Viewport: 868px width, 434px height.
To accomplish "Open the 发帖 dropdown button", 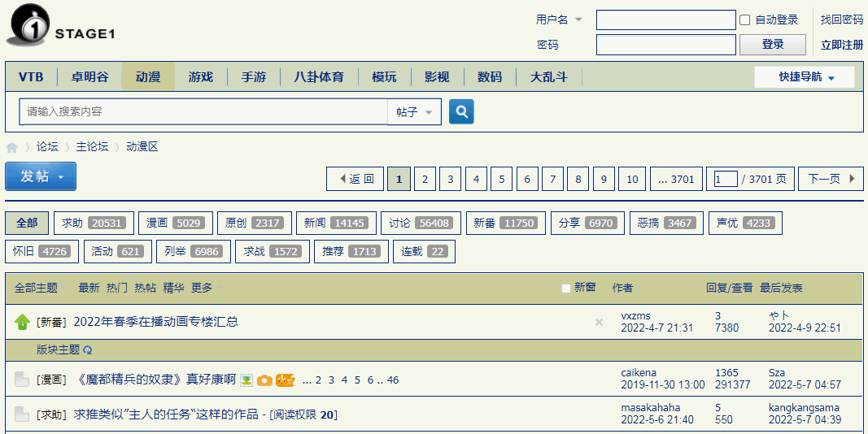I will 41,176.
